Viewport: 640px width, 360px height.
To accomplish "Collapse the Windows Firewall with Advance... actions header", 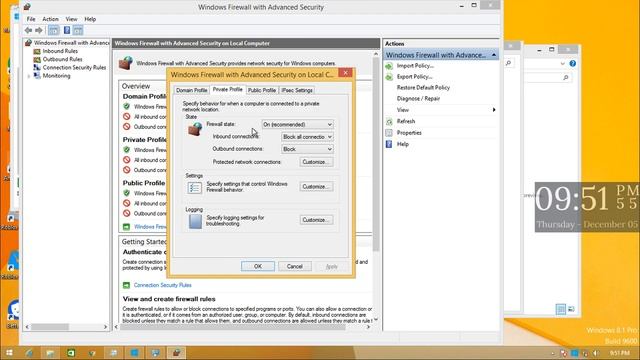I will [x=494, y=55].
